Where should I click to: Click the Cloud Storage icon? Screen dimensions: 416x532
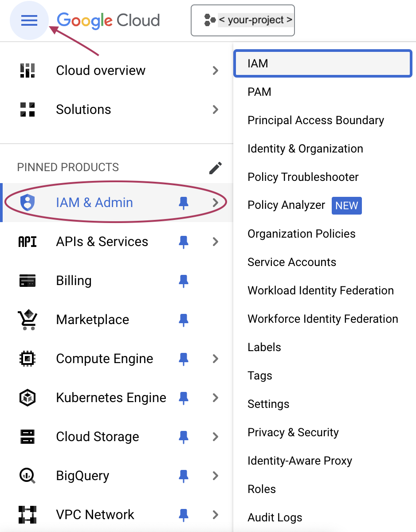pyautogui.click(x=27, y=437)
